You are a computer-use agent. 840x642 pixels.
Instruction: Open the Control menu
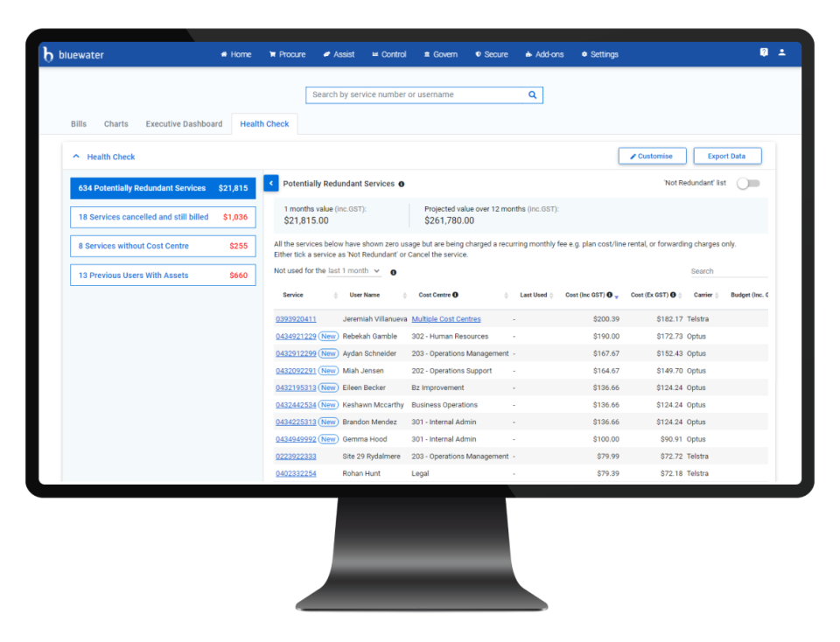388,54
